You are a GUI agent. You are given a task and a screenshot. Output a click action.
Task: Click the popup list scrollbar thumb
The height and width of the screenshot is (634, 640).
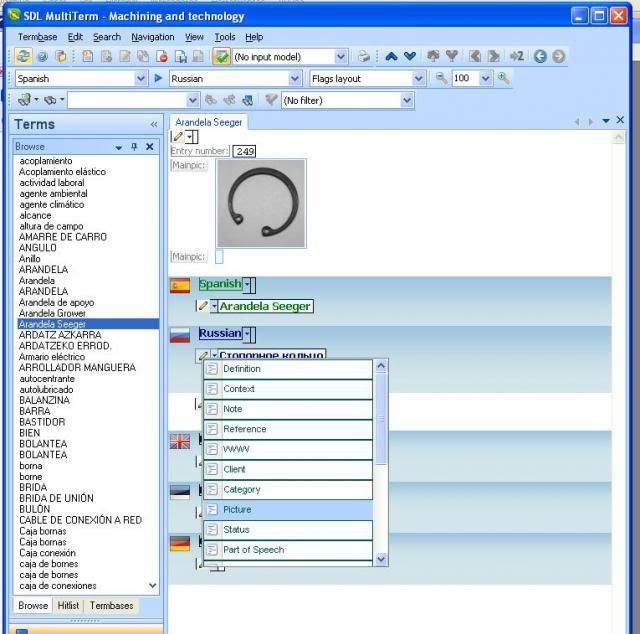pos(381,418)
